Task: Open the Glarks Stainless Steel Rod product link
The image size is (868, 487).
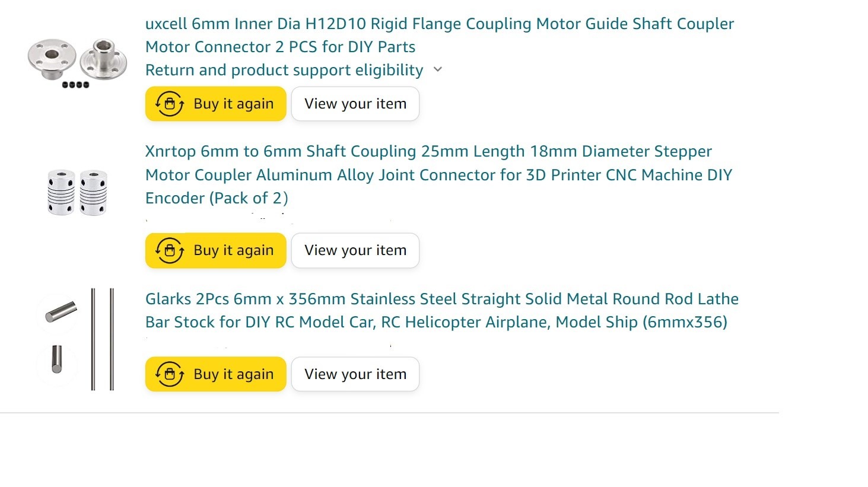Action: (441, 310)
